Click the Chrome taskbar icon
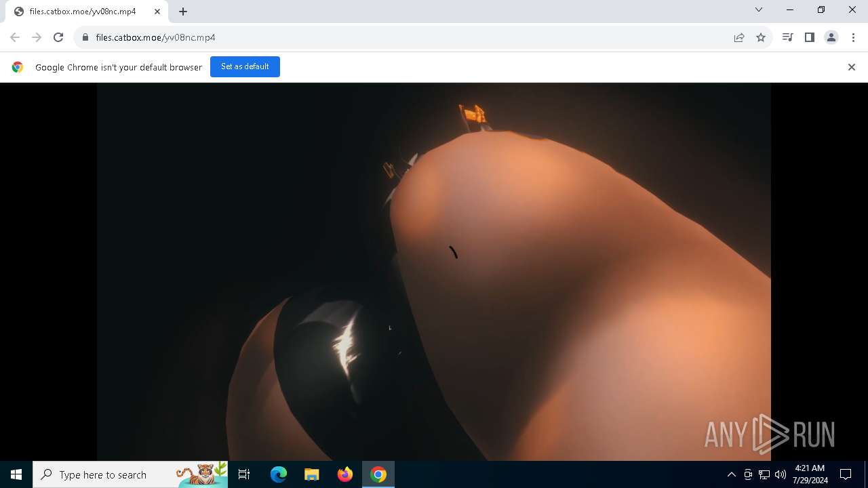The image size is (868, 488). point(378,474)
